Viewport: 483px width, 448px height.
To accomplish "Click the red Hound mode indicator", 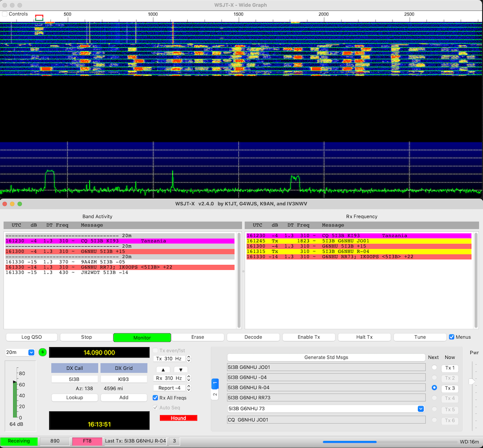I will coord(178,418).
